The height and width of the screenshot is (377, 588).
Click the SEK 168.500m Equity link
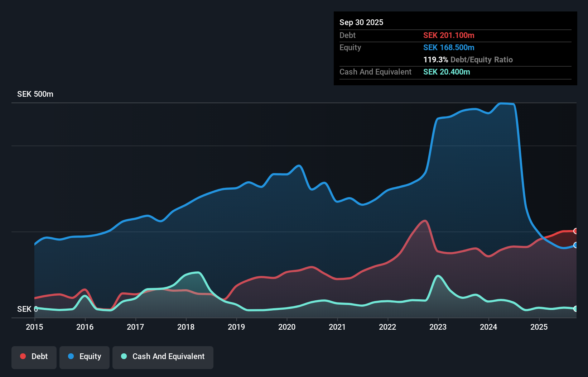449,47
